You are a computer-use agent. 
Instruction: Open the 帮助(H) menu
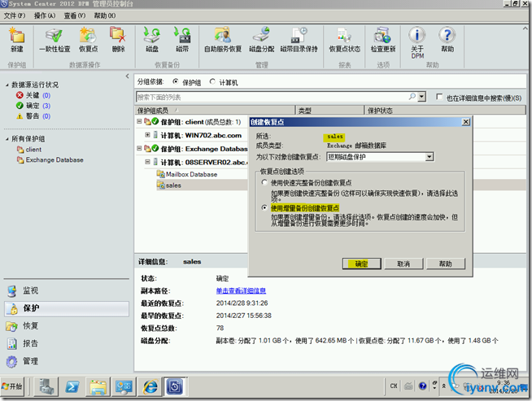[x=104, y=15]
